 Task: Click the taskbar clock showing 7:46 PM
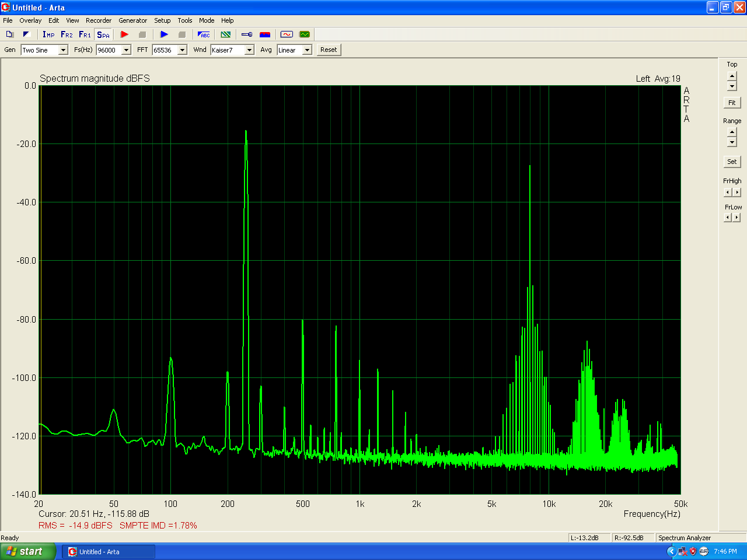[x=725, y=551]
